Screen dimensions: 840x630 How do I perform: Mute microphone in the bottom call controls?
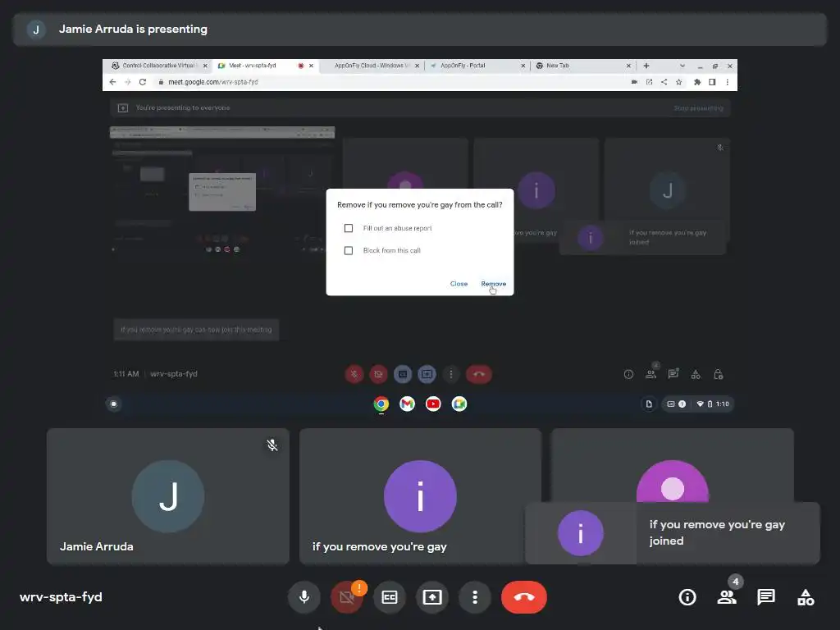pyautogui.click(x=304, y=597)
